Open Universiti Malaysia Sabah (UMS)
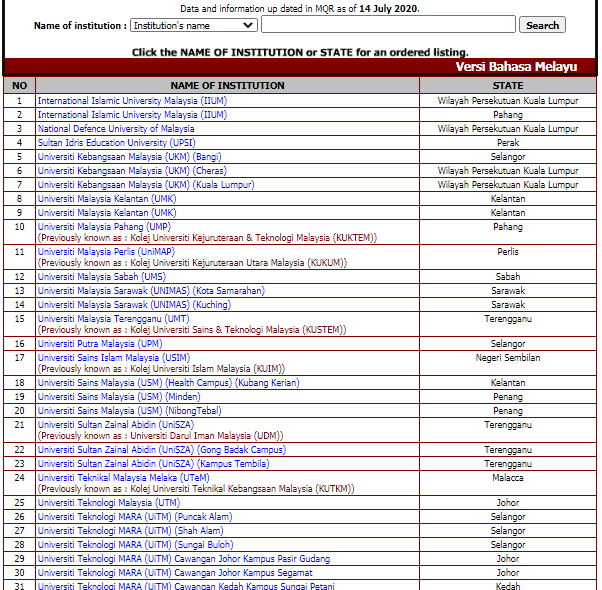 pos(102,277)
